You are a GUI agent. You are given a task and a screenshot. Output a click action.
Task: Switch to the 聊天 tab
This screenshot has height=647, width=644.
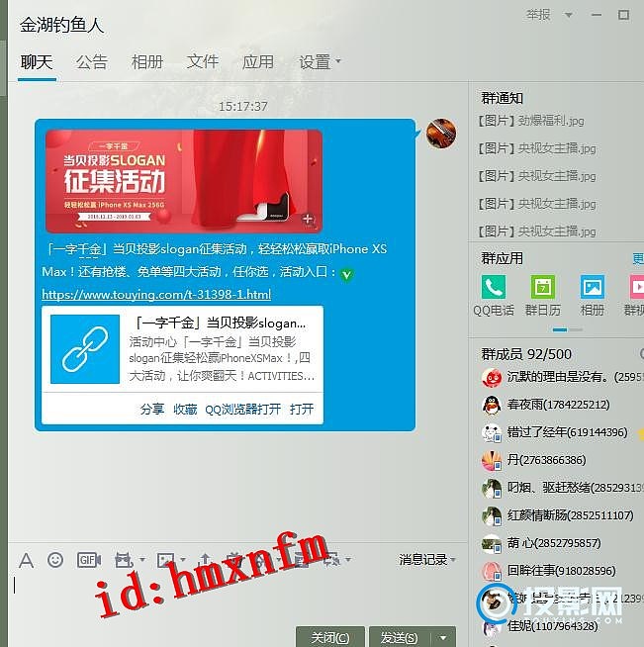point(37,62)
